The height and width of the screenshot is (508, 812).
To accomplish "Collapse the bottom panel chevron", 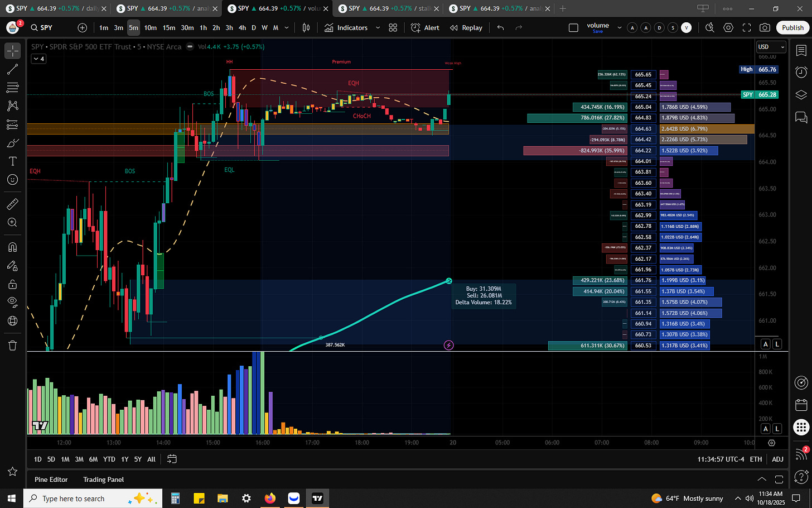I will point(762,479).
